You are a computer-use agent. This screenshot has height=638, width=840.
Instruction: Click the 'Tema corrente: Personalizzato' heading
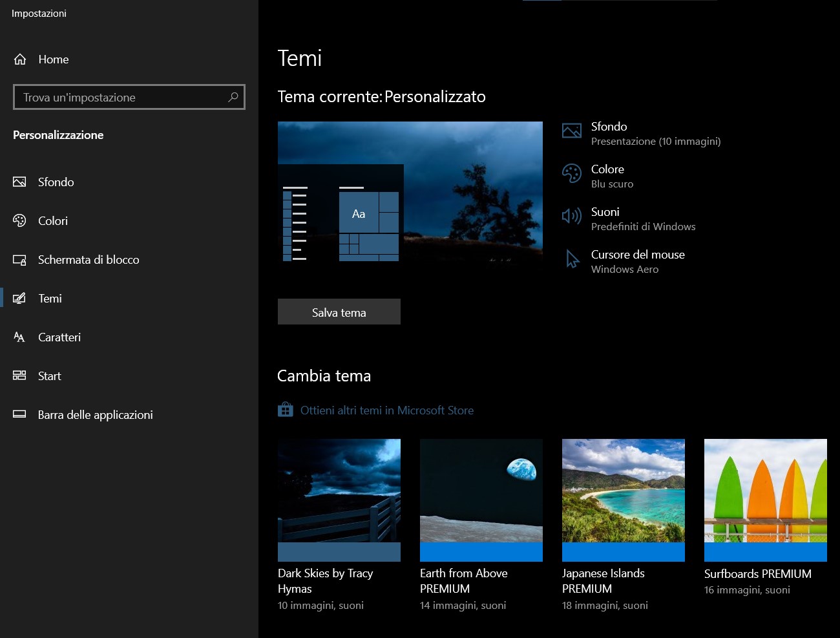click(x=381, y=97)
